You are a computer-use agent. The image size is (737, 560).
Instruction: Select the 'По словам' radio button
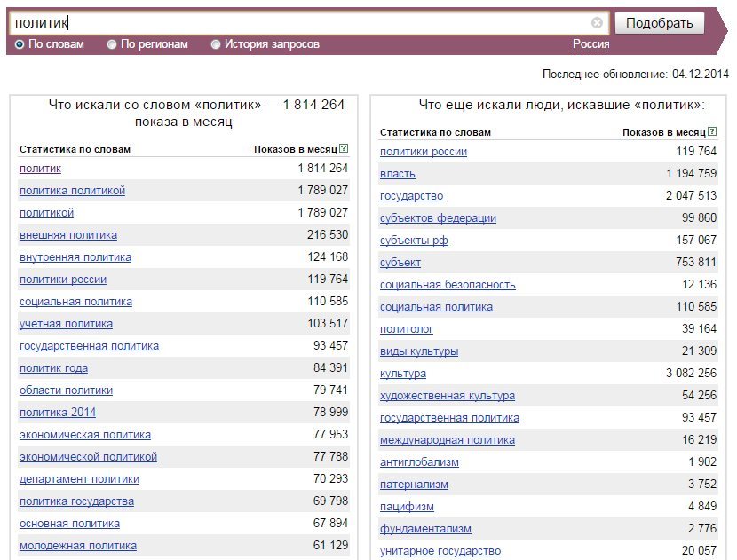tap(20, 44)
